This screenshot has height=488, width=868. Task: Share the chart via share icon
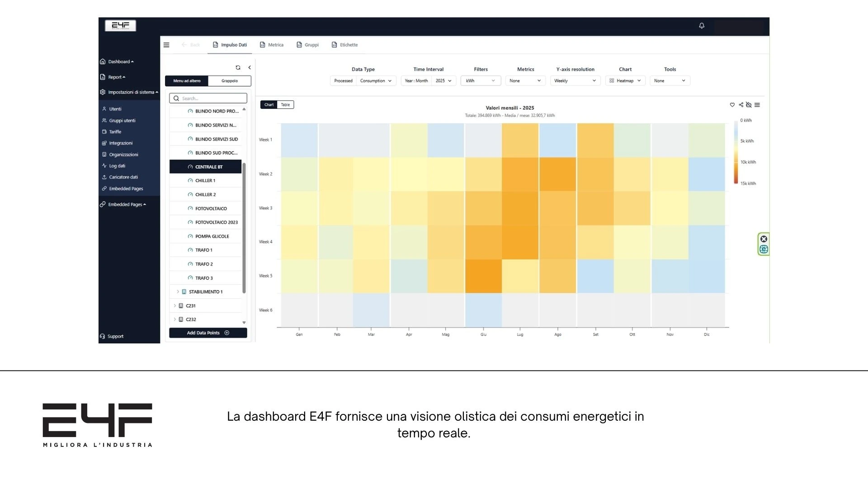(x=741, y=105)
